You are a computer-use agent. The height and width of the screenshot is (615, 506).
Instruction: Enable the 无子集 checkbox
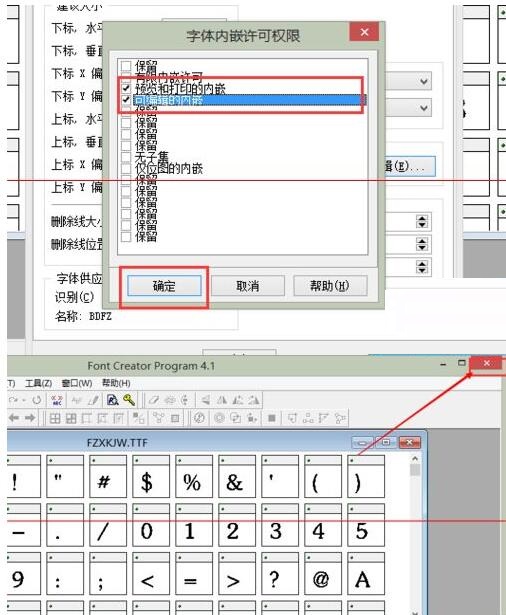coord(126,157)
